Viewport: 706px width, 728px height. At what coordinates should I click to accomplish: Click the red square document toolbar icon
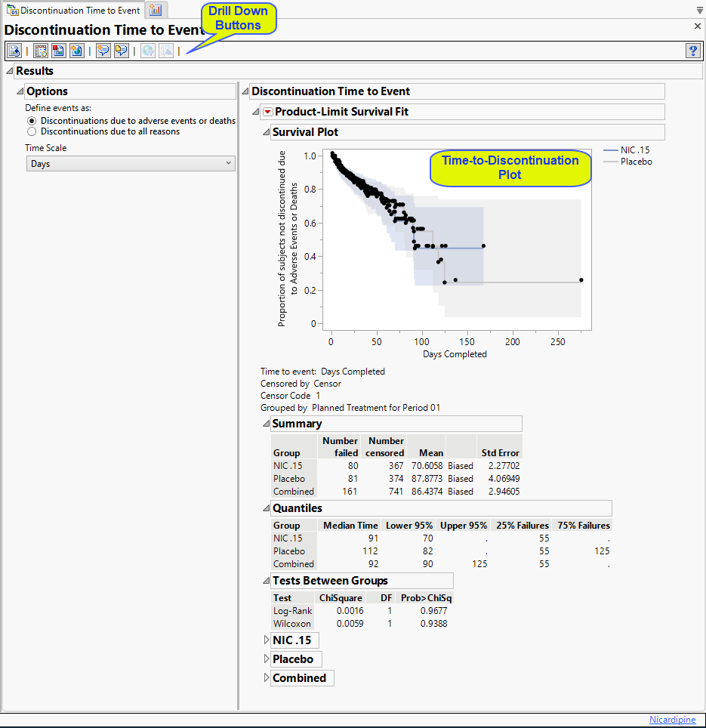tap(58, 51)
